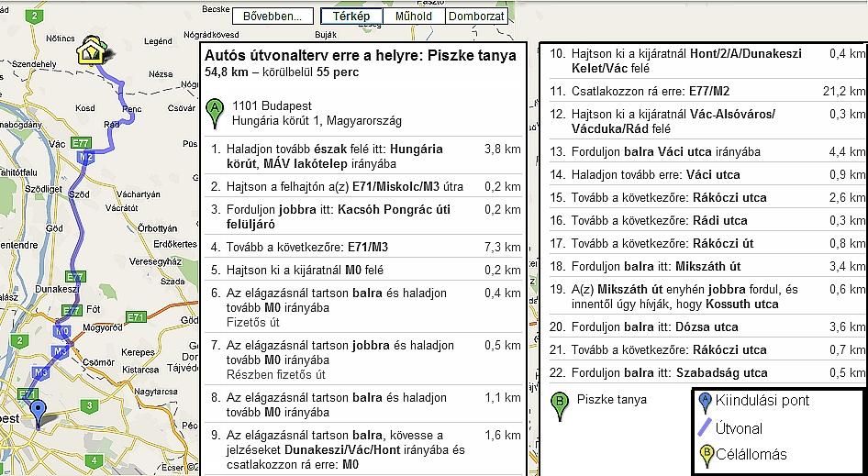Click the Veresegyház label on the map

pyautogui.click(x=156, y=261)
